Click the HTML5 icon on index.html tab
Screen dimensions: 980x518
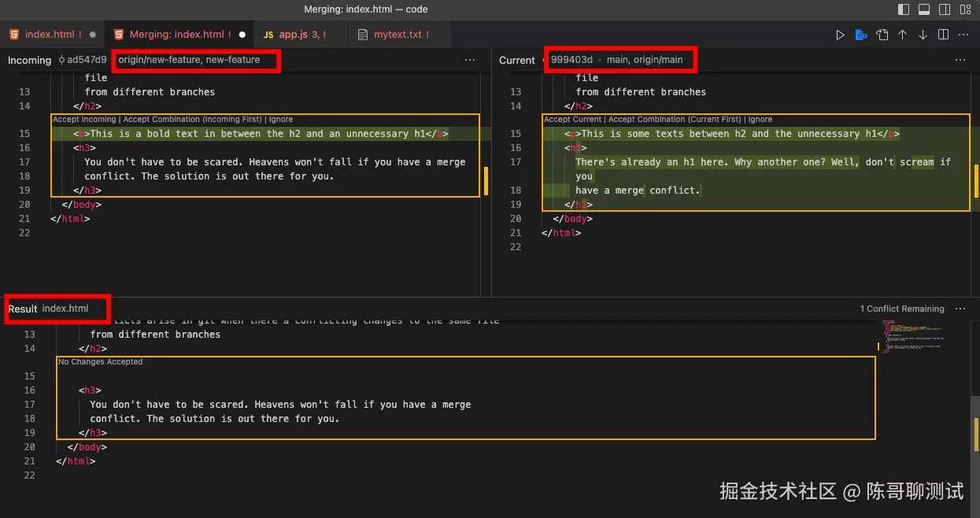pos(14,35)
